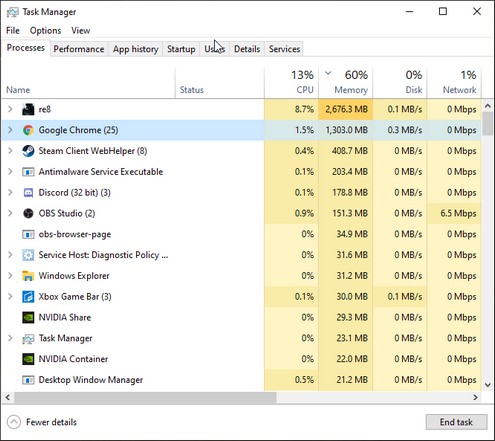Open the File menu
This screenshot has height=441, width=495.
pos(13,31)
